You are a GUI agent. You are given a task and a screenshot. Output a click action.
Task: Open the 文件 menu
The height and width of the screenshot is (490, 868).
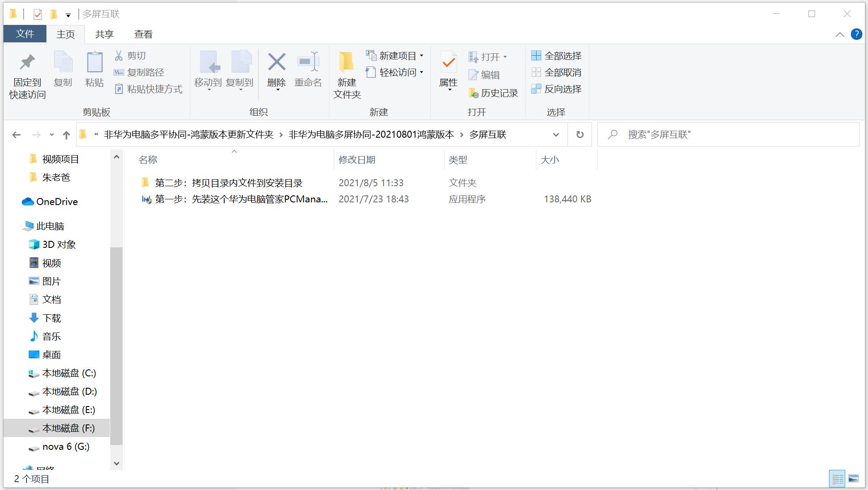(x=24, y=34)
